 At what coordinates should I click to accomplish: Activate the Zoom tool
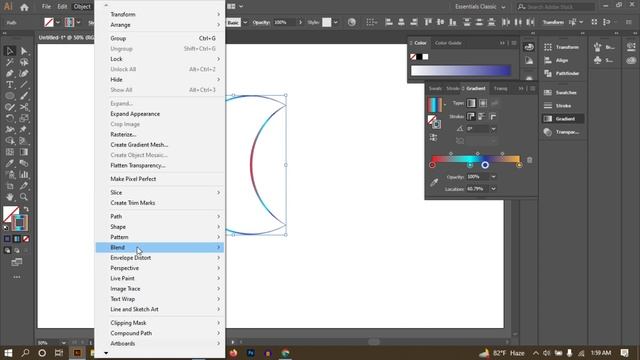[24, 197]
